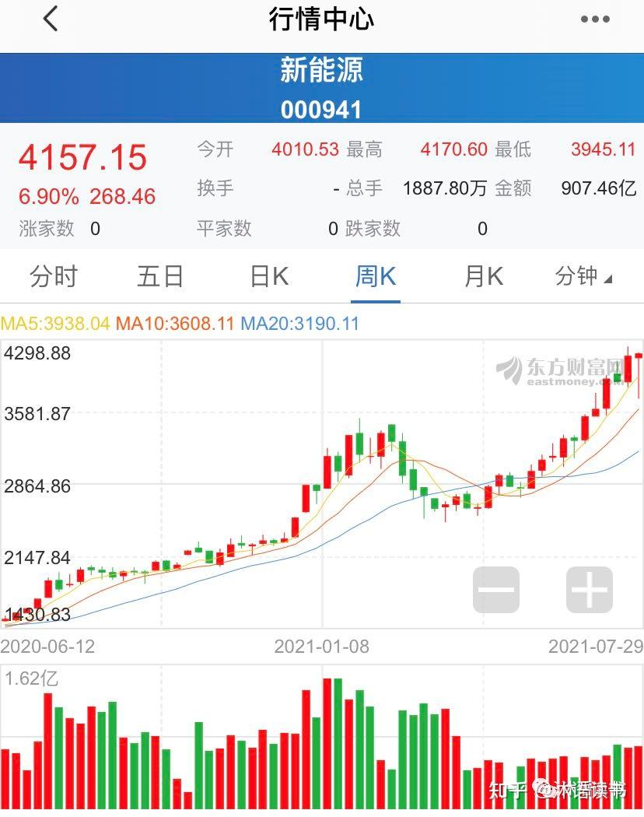The image size is (644, 817).
Task: Tap the 总手 value 1887.80万
Action: click(x=445, y=188)
